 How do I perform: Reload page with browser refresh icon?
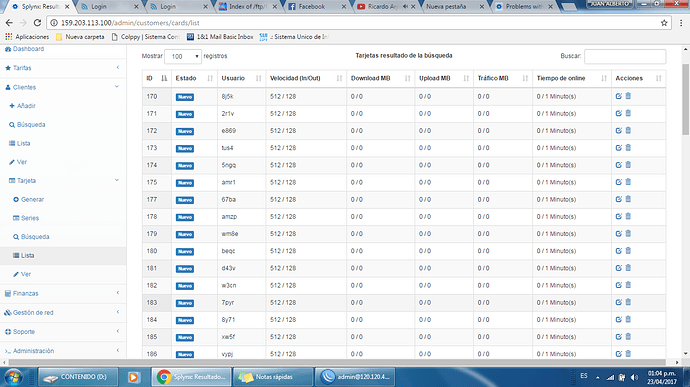click(37, 23)
